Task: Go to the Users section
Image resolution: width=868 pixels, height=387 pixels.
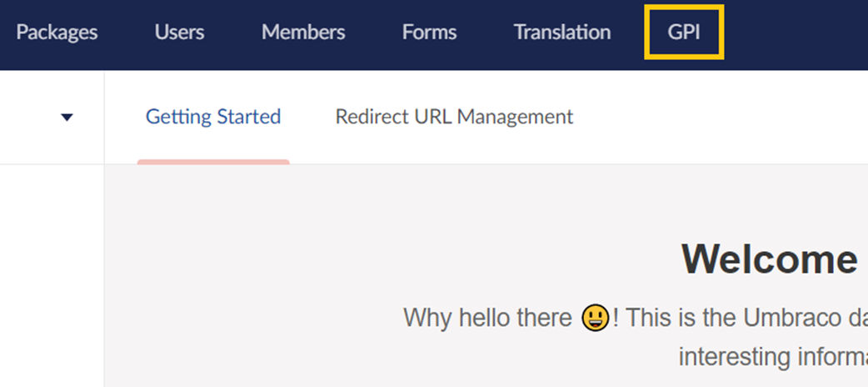Action: [x=179, y=33]
